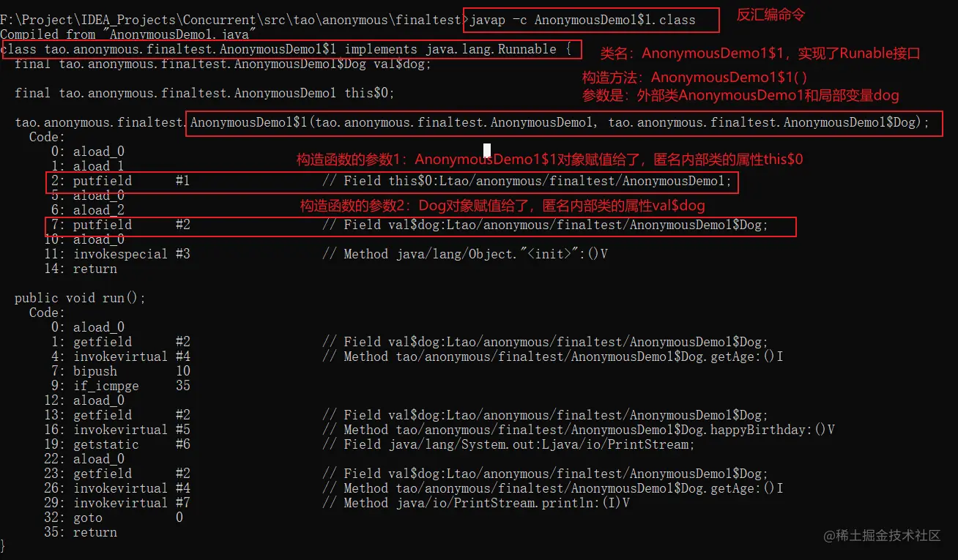The image size is (958, 560).
Task: Click the '19: getstatic #6' instruction
Action: [x=117, y=444]
